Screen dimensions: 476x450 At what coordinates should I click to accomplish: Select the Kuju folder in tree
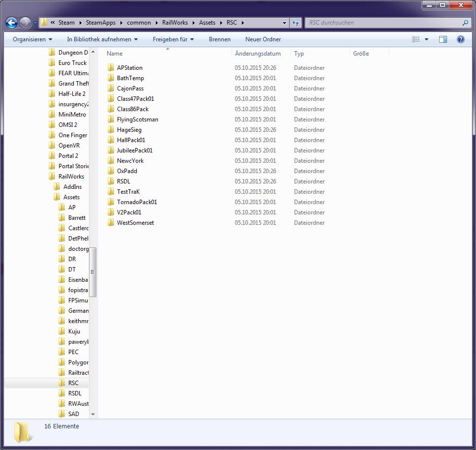pos(74,331)
